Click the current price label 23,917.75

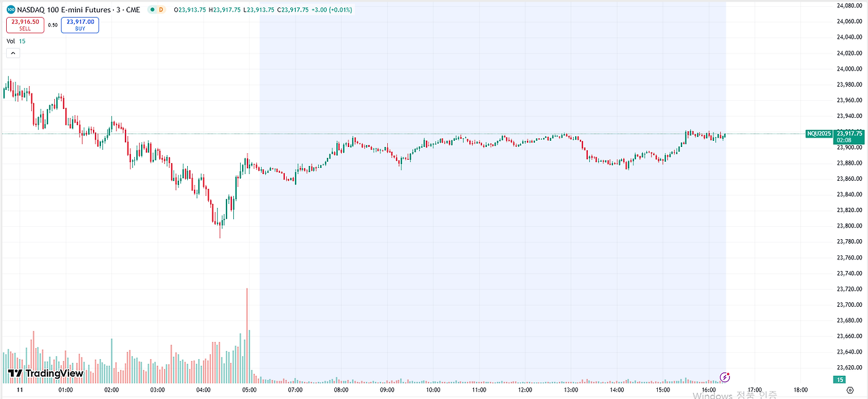point(849,133)
